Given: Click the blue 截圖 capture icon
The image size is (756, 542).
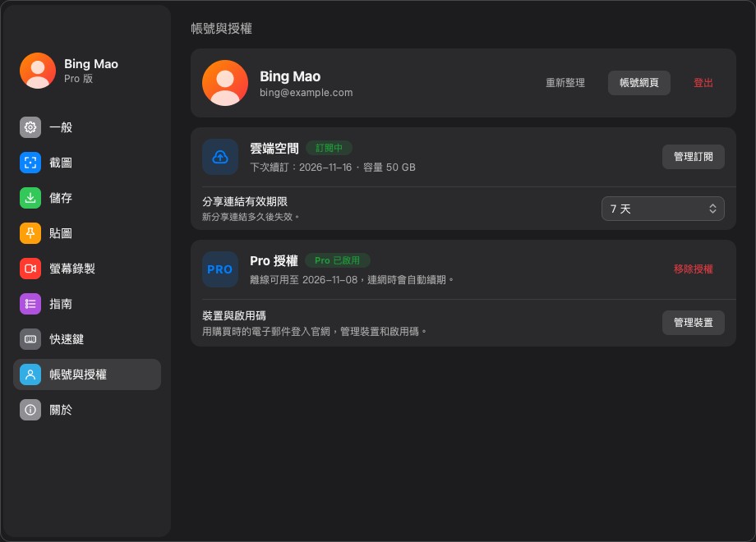Looking at the screenshot, I should point(30,163).
